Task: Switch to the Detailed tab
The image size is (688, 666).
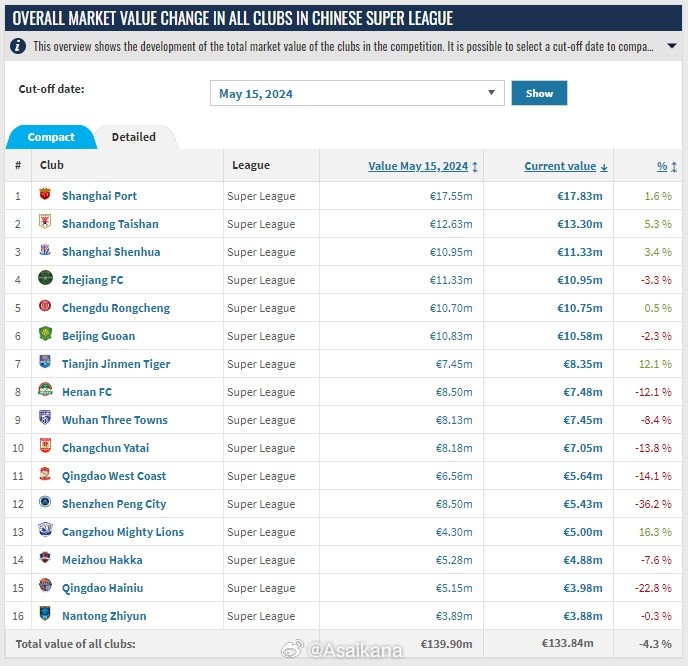Action: tap(133, 137)
